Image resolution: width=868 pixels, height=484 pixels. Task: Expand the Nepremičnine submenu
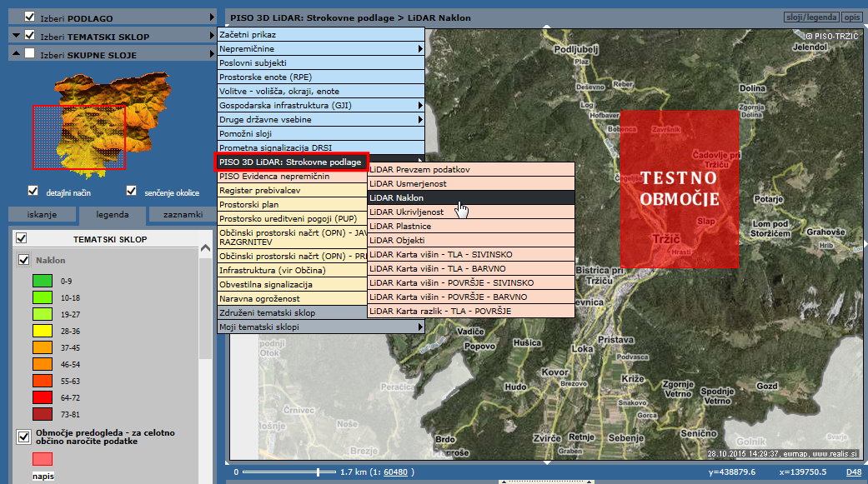pyautogui.click(x=320, y=49)
